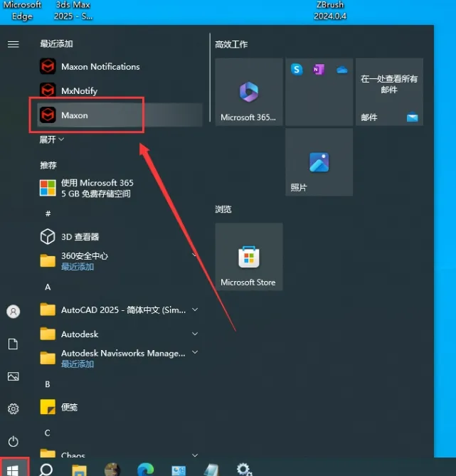This screenshot has width=456, height=476.
Task: Select the # letter index header
Action: tap(48, 213)
